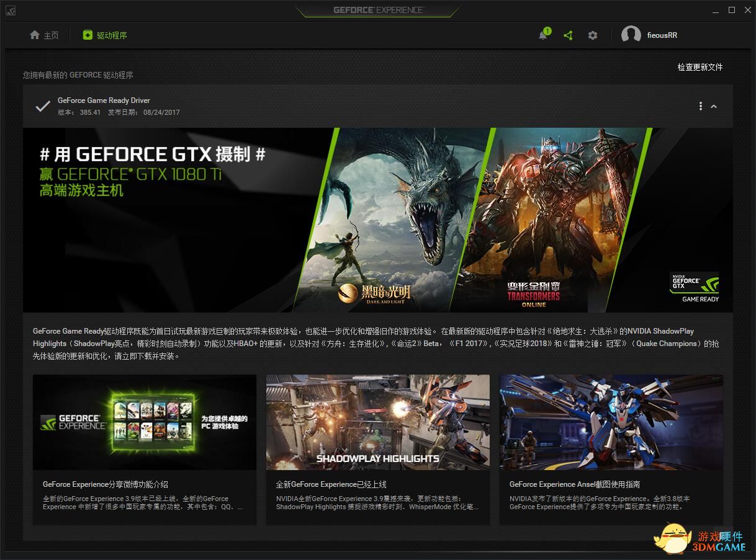Open settings gear icon
Image resolution: width=756 pixels, height=560 pixels.
pyautogui.click(x=593, y=35)
